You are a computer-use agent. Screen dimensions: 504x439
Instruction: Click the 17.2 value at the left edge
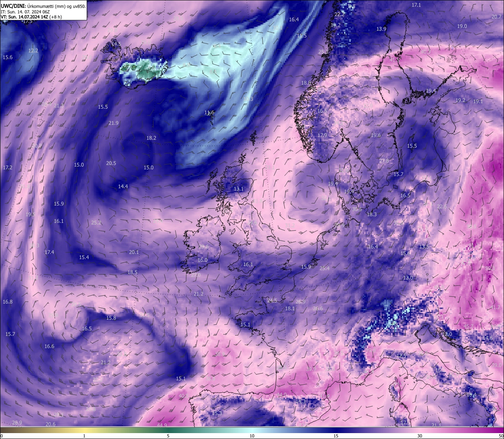7,167
